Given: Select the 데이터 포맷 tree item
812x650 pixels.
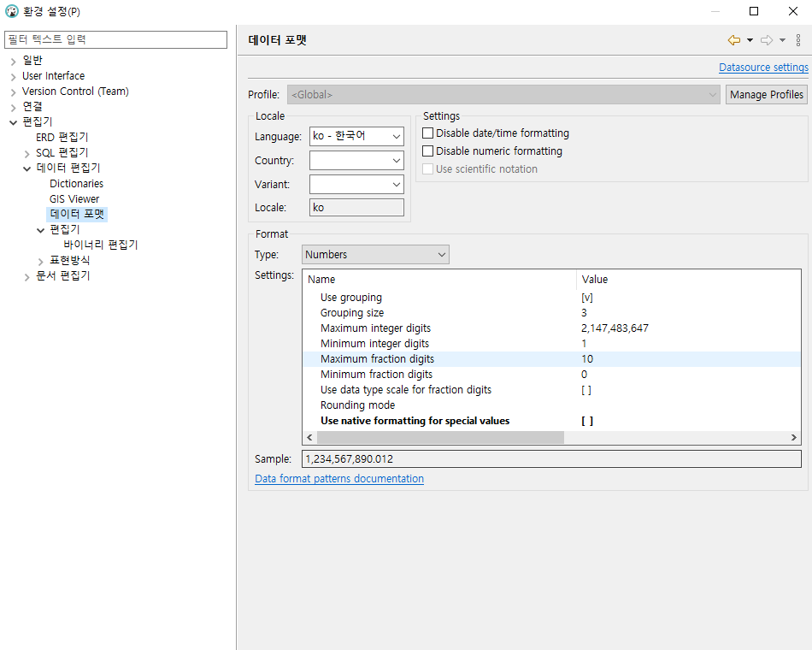Looking at the screenshot, I should [77, 214].
